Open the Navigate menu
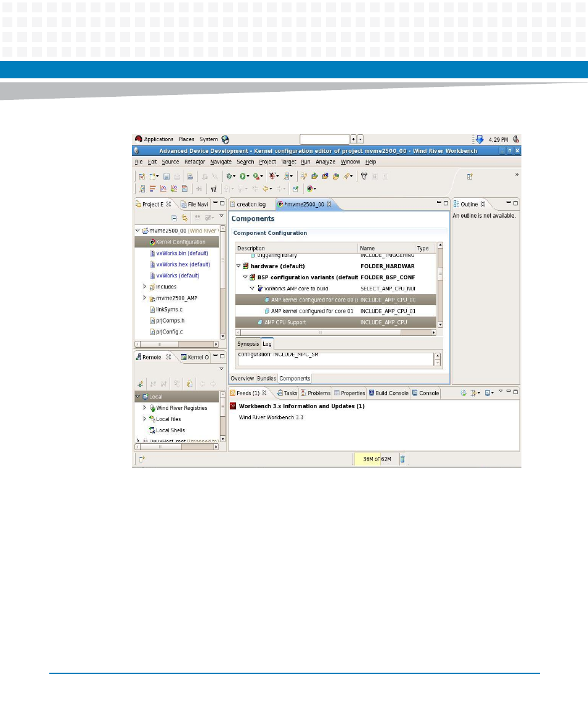The height and width of the screenshot is (706, 588). click(221, 162)
